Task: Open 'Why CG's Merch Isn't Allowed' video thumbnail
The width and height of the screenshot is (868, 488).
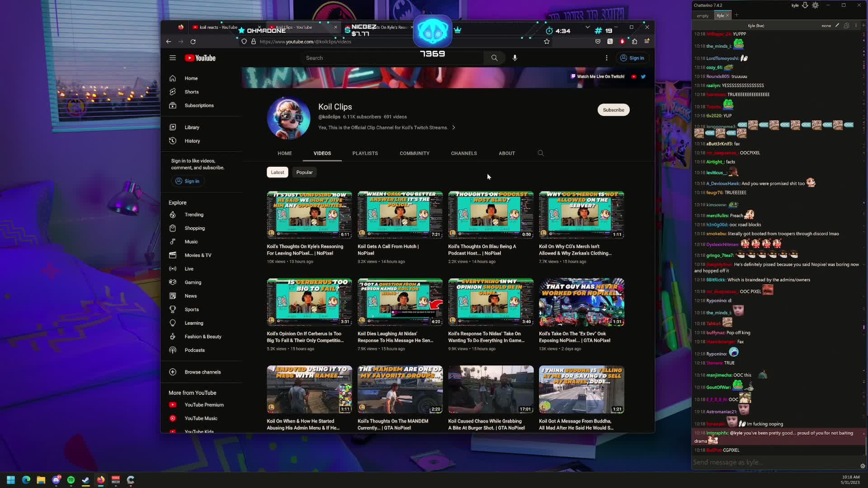Action: pyautogui.click(x=581, y=215)
